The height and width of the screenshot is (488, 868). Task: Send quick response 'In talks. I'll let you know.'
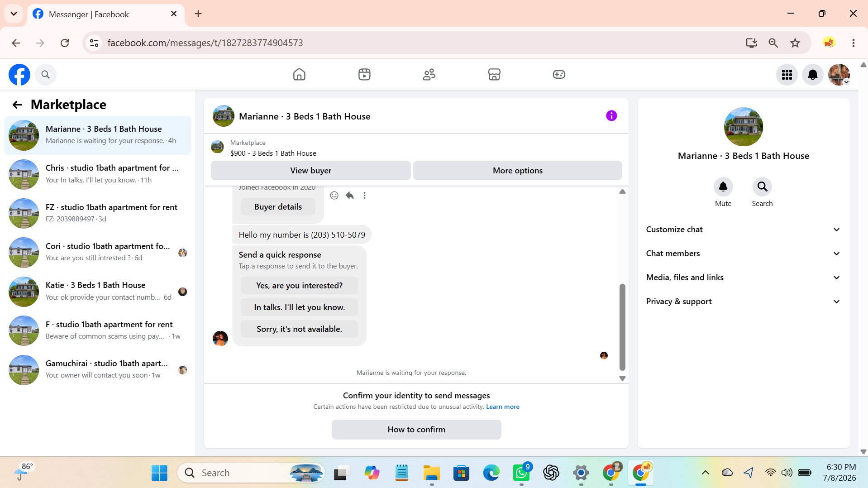(299, 307)
